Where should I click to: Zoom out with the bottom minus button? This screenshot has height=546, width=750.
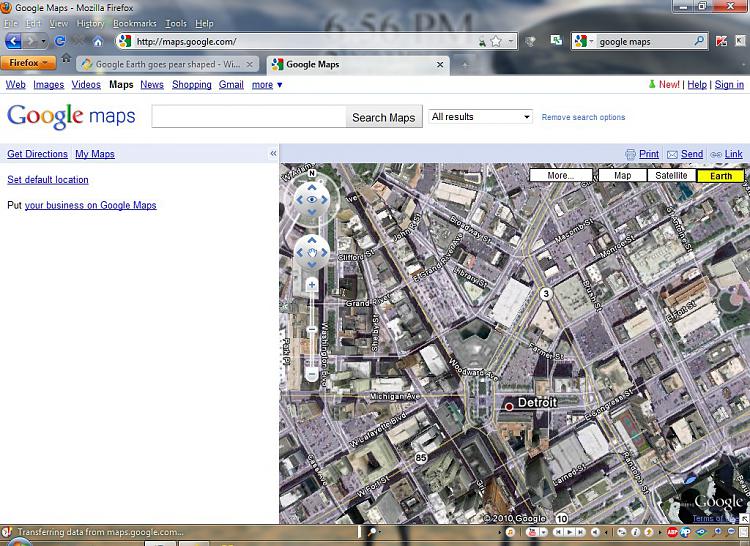point(311,374)
